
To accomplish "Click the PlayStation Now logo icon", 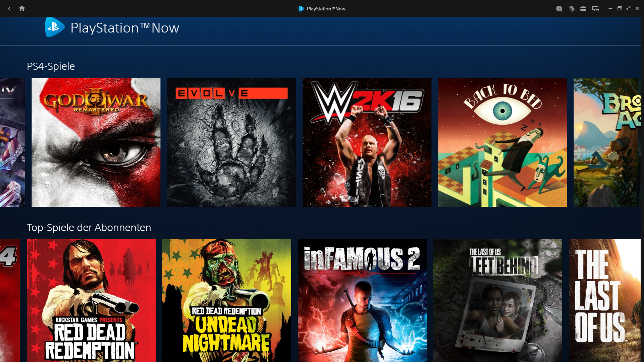I will [x=54, y=27].
